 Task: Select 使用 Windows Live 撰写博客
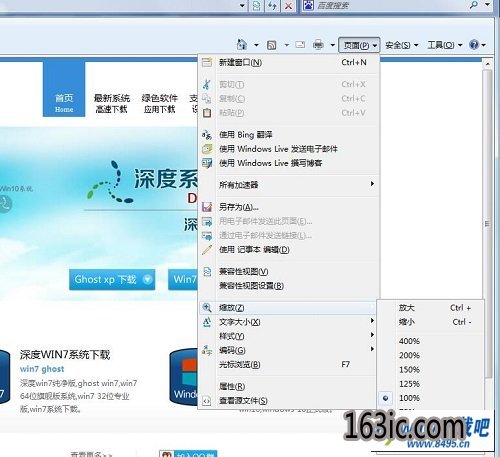tap(289, 163)
